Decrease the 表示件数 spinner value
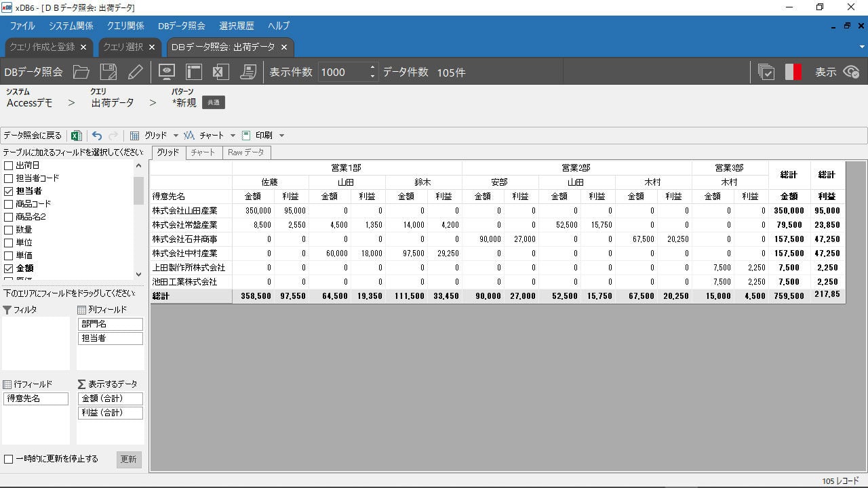The height and width of the screenshot is (488, 868). (x=372, y=76)
